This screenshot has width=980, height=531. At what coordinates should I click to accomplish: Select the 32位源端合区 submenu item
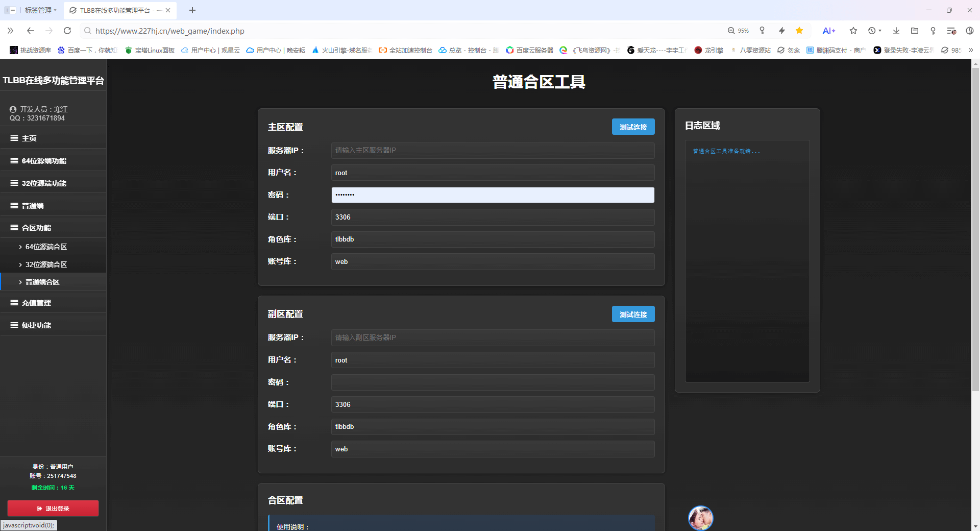tap(45, 264)
